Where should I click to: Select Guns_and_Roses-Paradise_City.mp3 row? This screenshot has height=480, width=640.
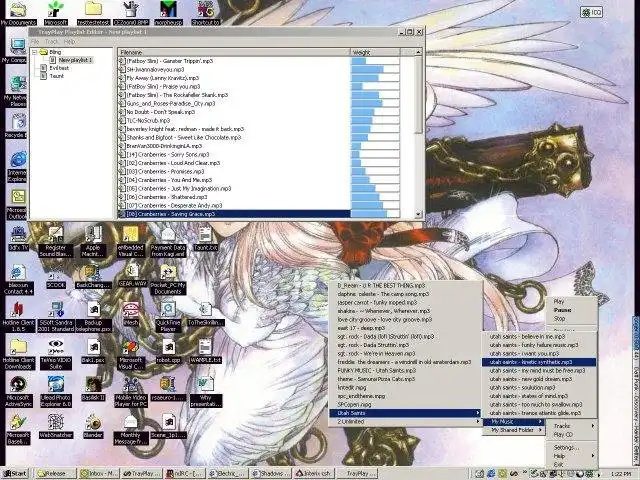point(234,104)
